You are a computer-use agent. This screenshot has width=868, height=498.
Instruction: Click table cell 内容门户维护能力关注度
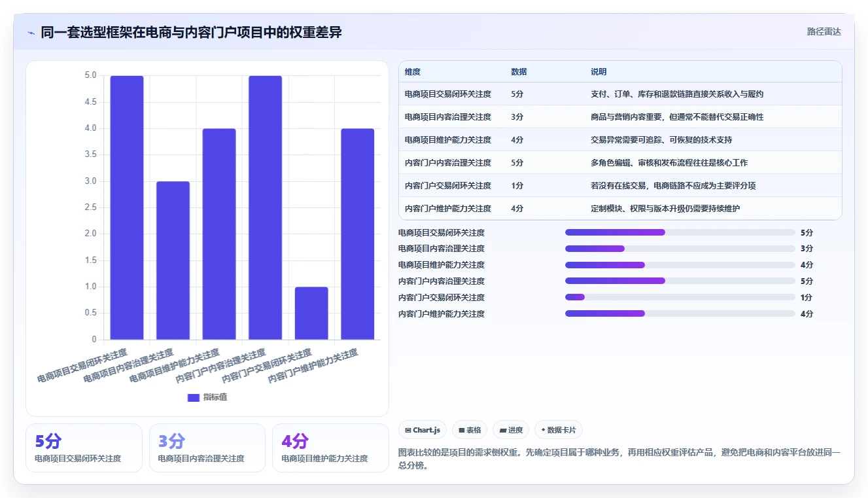(x=448, y=209)
